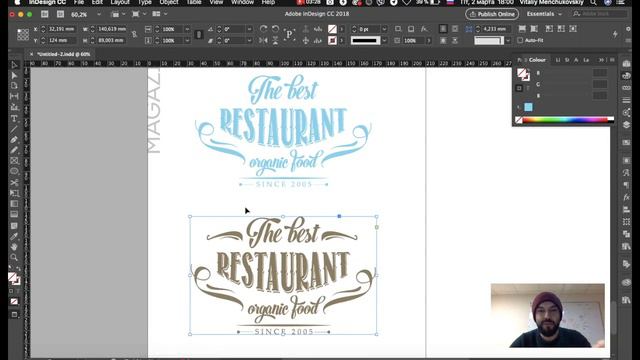This screenshot has height=360, width=640.
Task: Open the rotation angle dropdown
Action: tap(249, 29)
